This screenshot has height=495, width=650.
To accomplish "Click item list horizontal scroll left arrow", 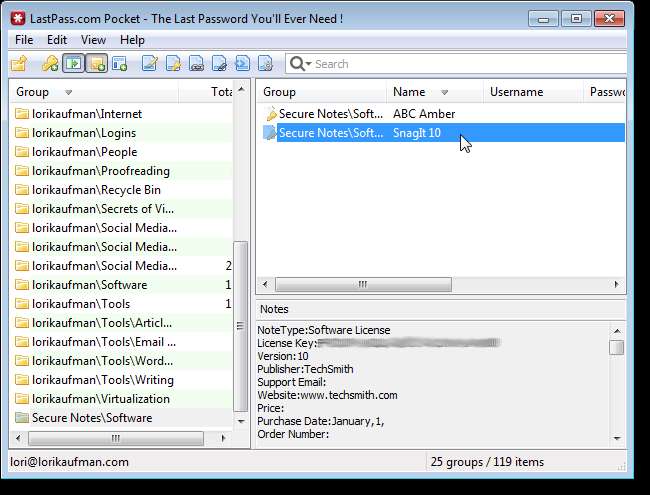I will click(265, 284).
